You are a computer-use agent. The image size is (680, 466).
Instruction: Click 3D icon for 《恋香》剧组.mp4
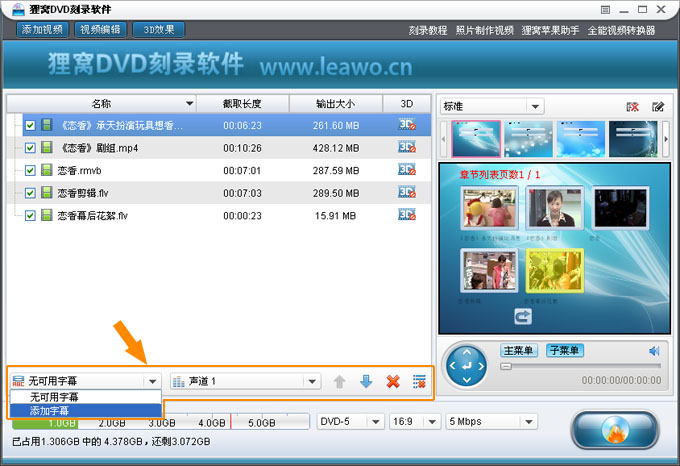(x=407, y=147)
